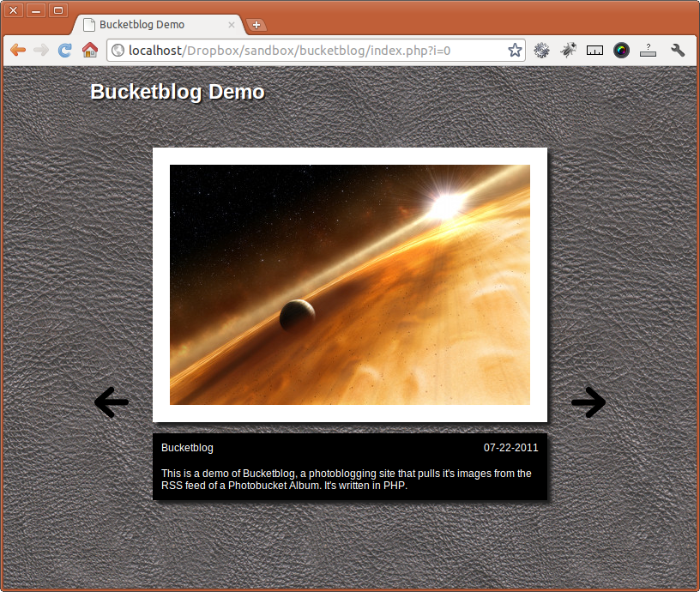Go to the home page icon
The height and width of the screenshot is (592, 700).
(x=90, y=50)
